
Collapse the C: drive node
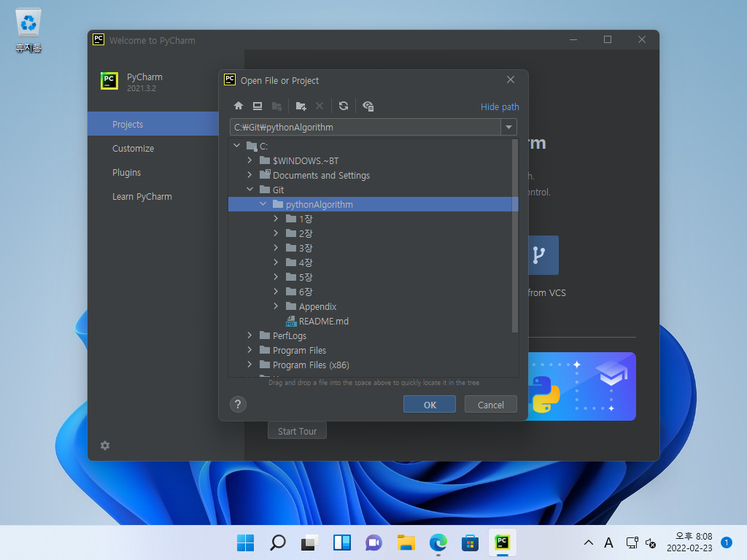click(x=237, y=146)
